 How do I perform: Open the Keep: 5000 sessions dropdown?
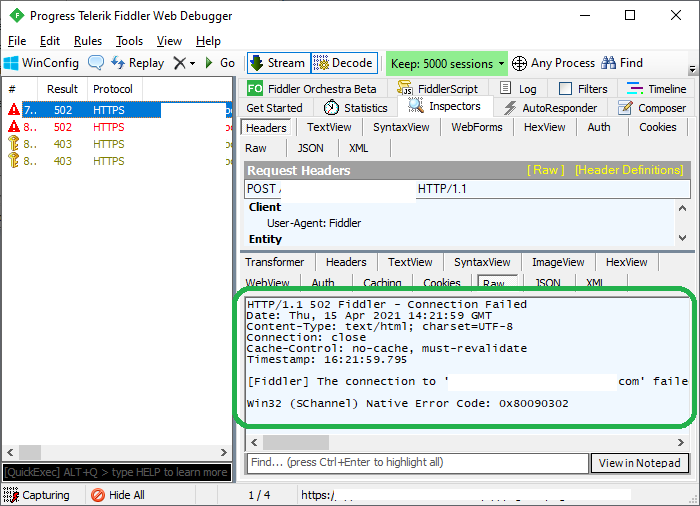coord(447,63)
